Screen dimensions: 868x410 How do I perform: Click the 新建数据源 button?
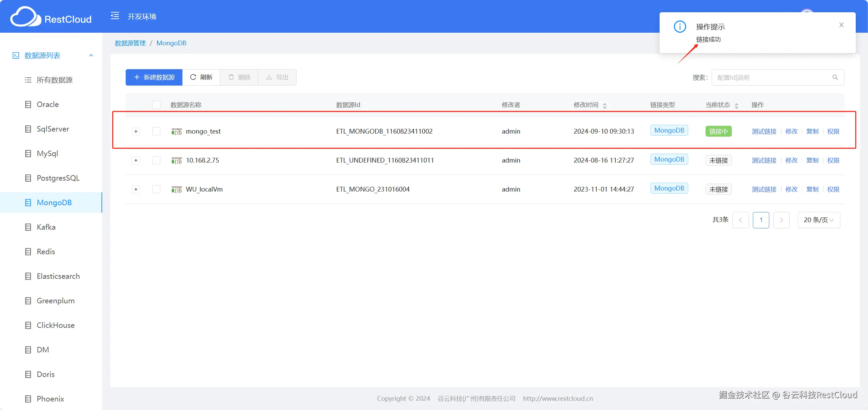pyautogui.click(x=154, y=77)
